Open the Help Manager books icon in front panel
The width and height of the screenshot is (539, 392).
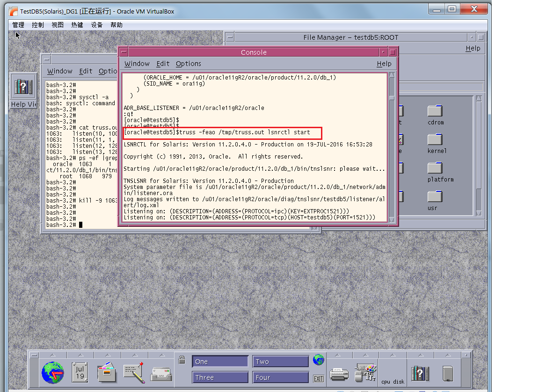pyautogui.click(x=420, y=373)
